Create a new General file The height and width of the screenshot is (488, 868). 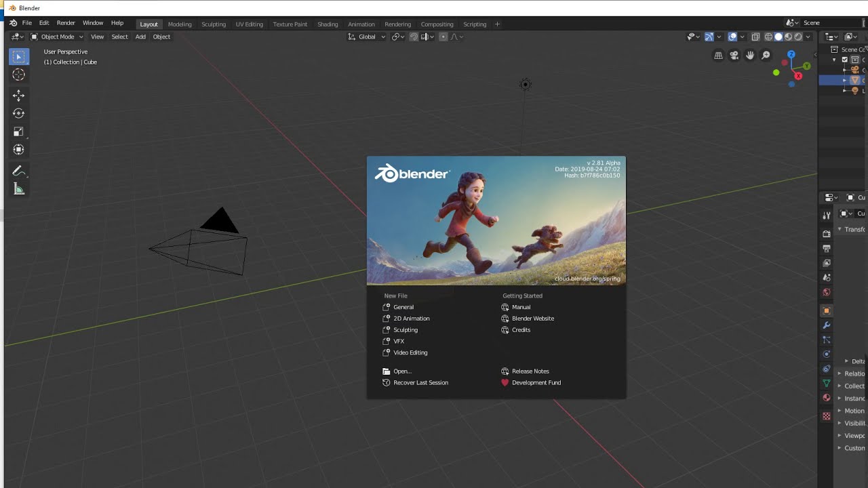[403, 307]
